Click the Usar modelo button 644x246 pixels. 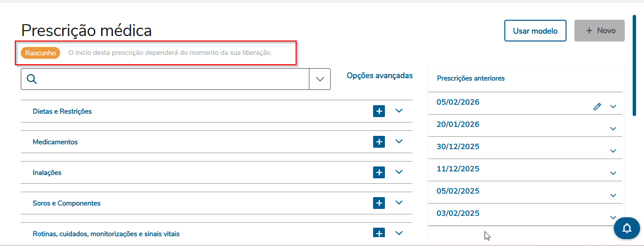(535, 31)
